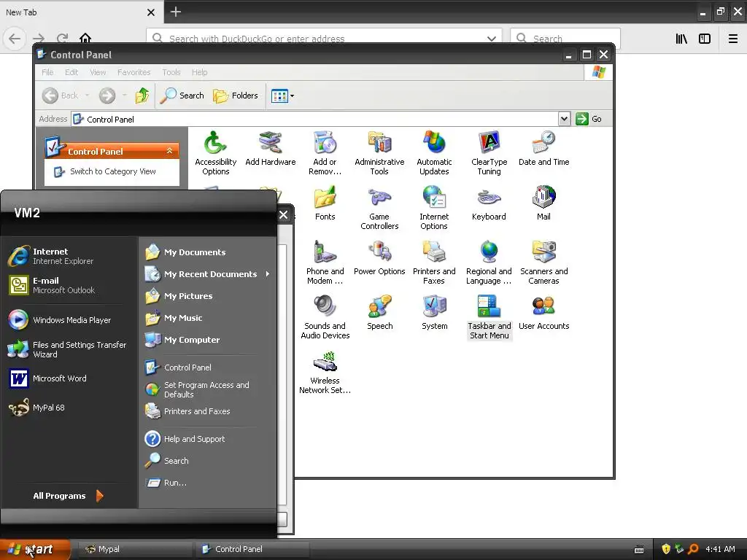Open the Favorites menu
The width and height of the screenshot is (747, 560).
pos(134,72)
